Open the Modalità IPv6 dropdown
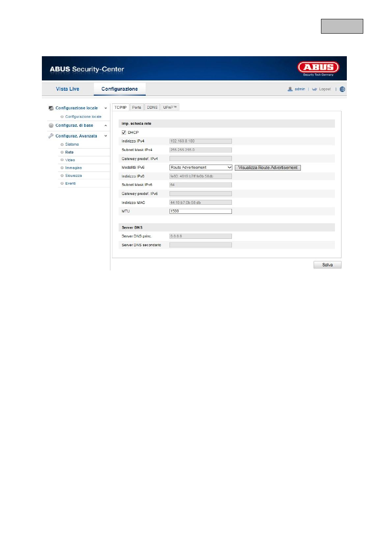The image size is (392, 554). (x=201, y=167)
